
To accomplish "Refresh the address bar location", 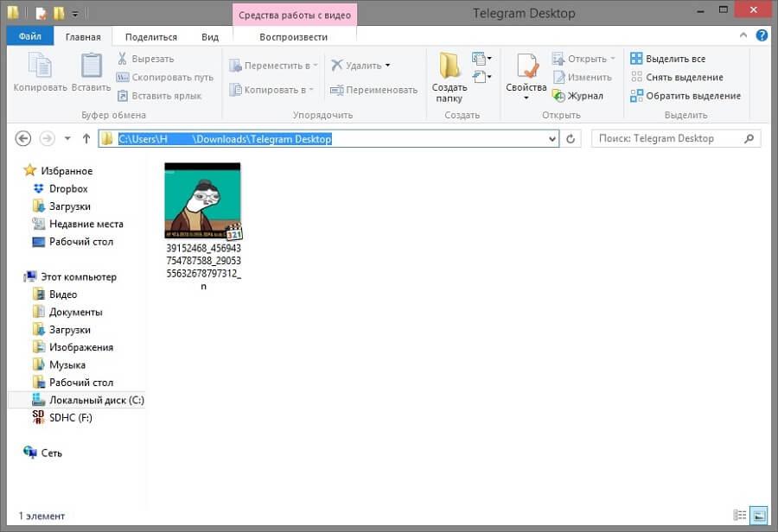I will click(571, 138).
